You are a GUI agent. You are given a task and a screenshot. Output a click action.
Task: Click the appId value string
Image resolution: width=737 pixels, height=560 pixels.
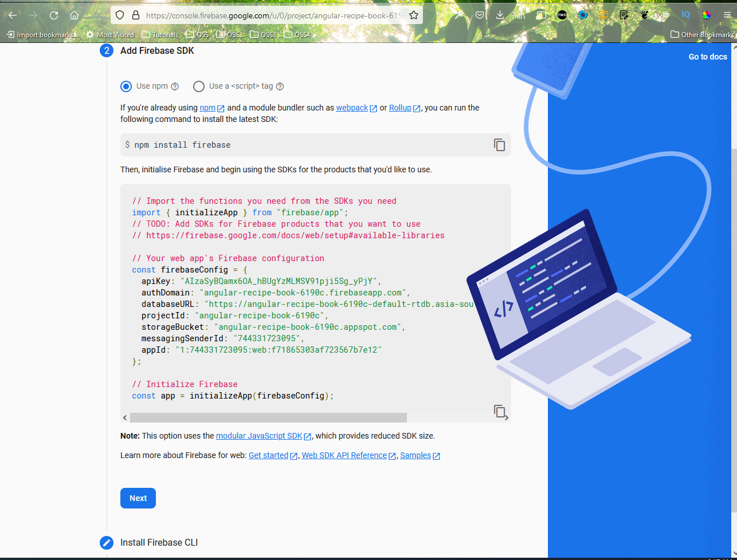[278, 350]
